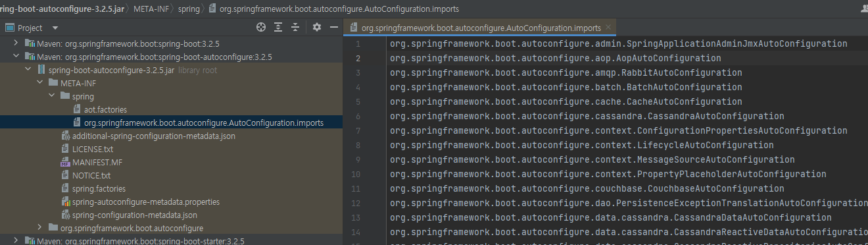
Task: Click the Project panel title label
Action: (x=30, y=28)
